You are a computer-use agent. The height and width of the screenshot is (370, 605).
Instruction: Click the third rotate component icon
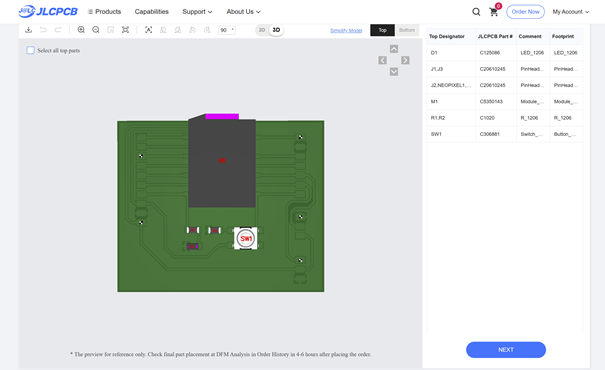click(x=192, y=30)
